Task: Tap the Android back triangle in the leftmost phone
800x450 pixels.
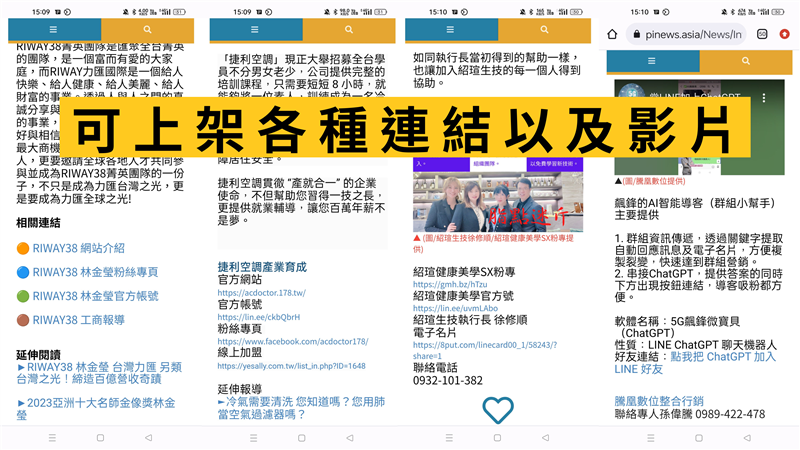Action: tap(148, 438)
